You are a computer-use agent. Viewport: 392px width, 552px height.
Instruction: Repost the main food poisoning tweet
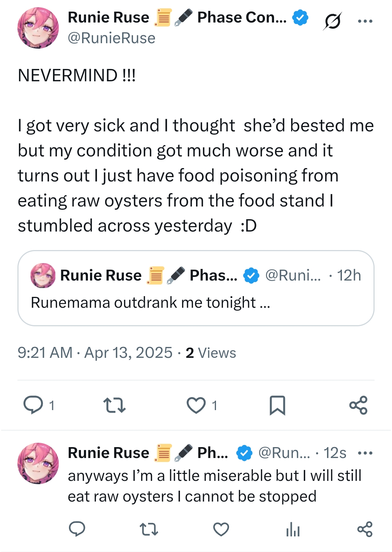114,405
